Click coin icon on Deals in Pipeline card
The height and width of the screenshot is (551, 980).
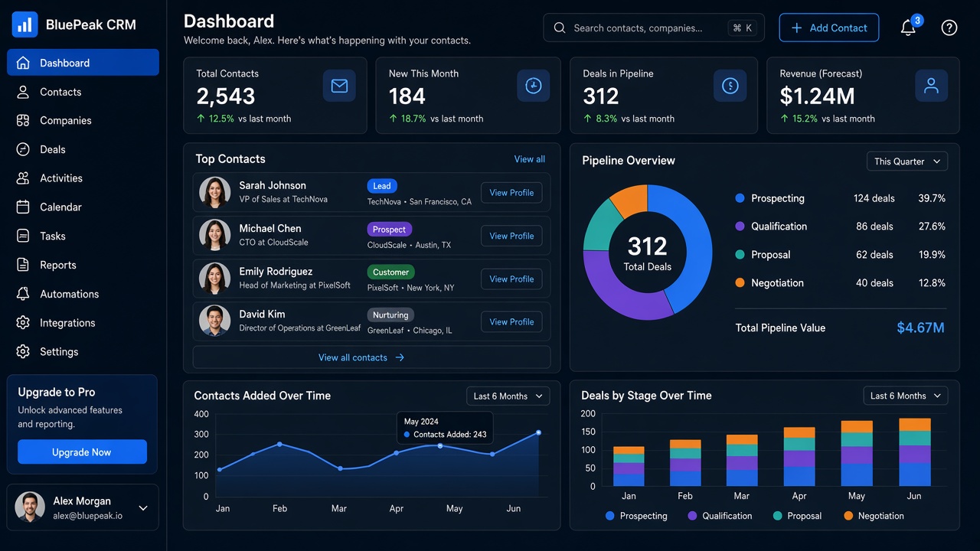pyautogui.click(x=730, y=86)
